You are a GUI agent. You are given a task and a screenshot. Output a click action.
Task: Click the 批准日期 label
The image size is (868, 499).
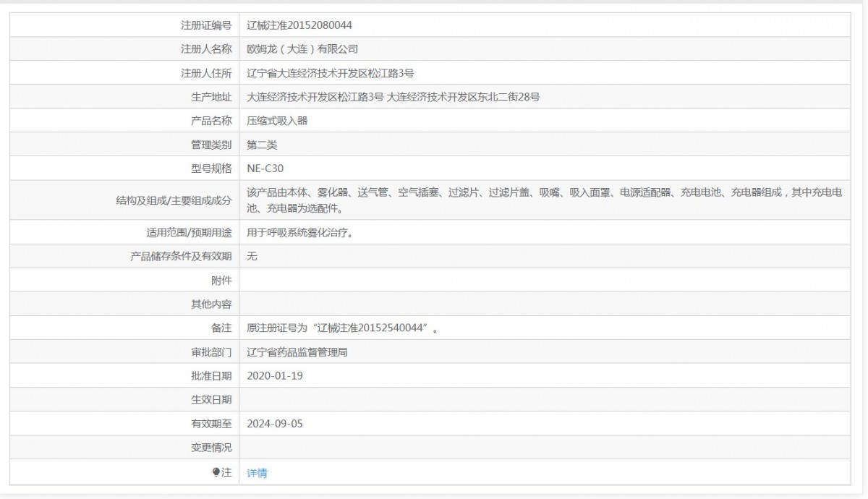coord(211,376)
